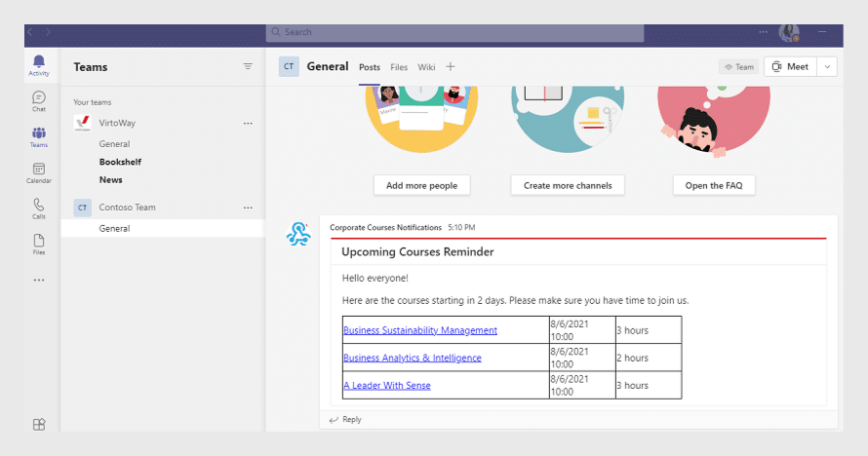Show more apps ellipsis in sidebar
The height and width of the screenshot is (456, 868).
pos(39,281)
